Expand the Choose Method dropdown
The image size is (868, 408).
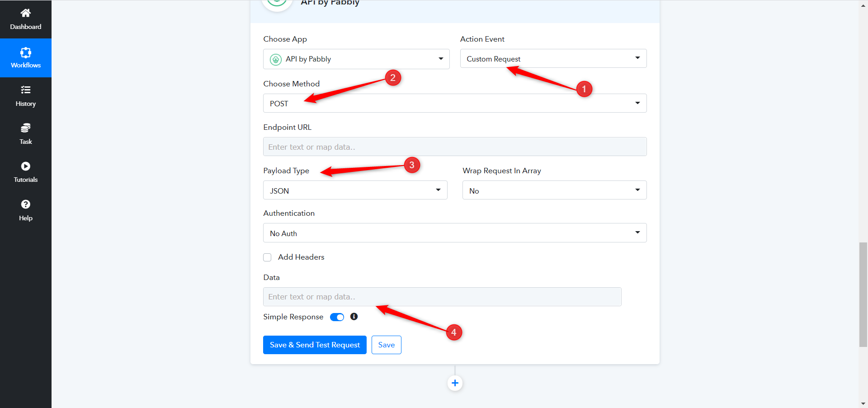[x=455, y=103]
